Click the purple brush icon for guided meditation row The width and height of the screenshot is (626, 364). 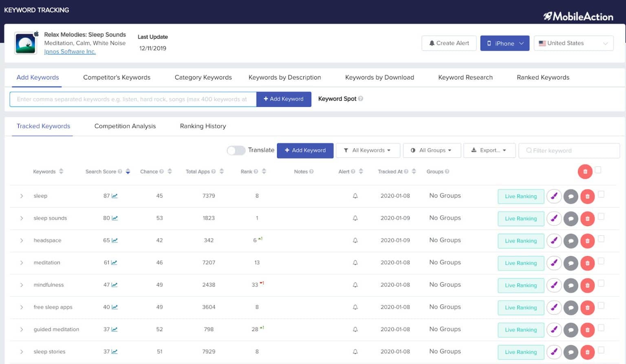pyautogui.click(x=554, y=330)
